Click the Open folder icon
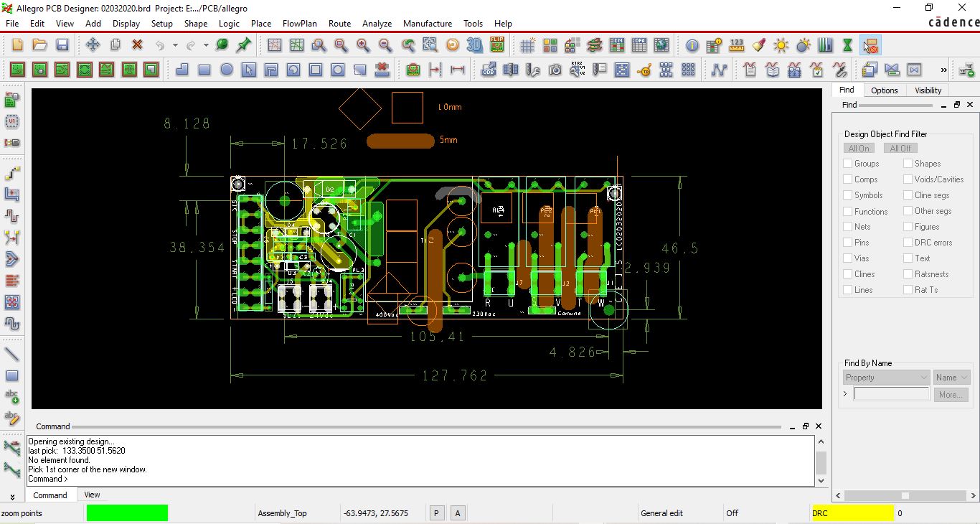This screenshot has height=524, width=980. 39,45
